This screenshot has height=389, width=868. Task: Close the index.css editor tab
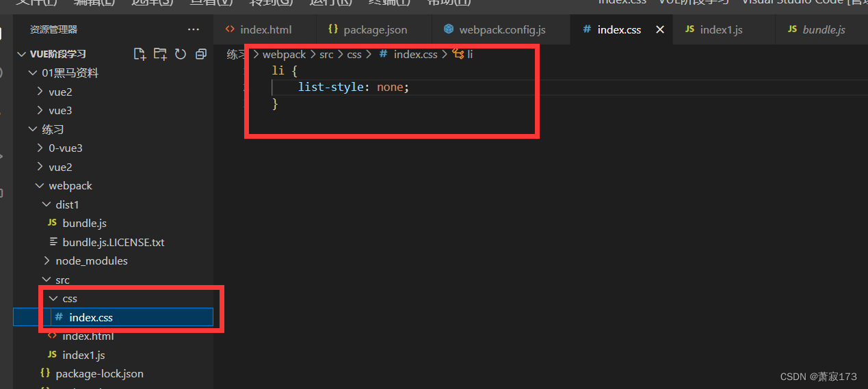[660, 29]
